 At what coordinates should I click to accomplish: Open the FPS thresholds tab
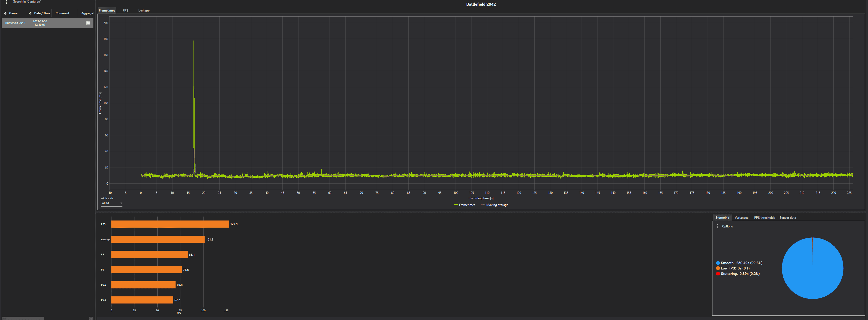(x=764, y=218)
